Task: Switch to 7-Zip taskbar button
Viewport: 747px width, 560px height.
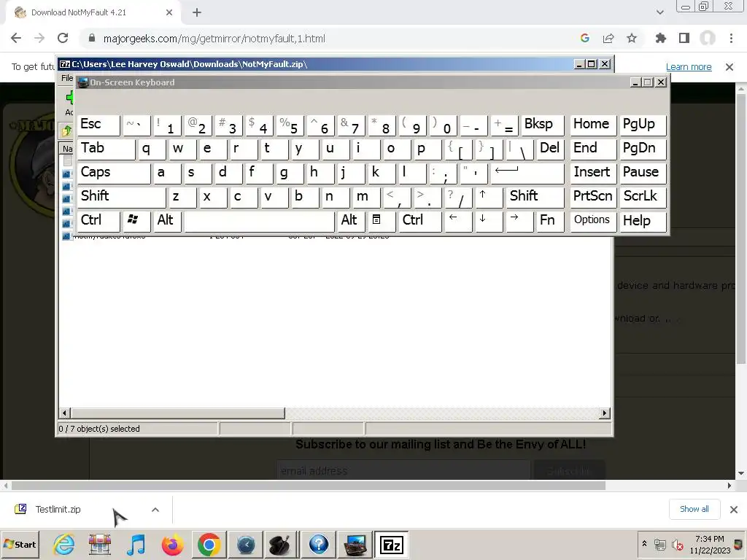Action: point(391,545)
